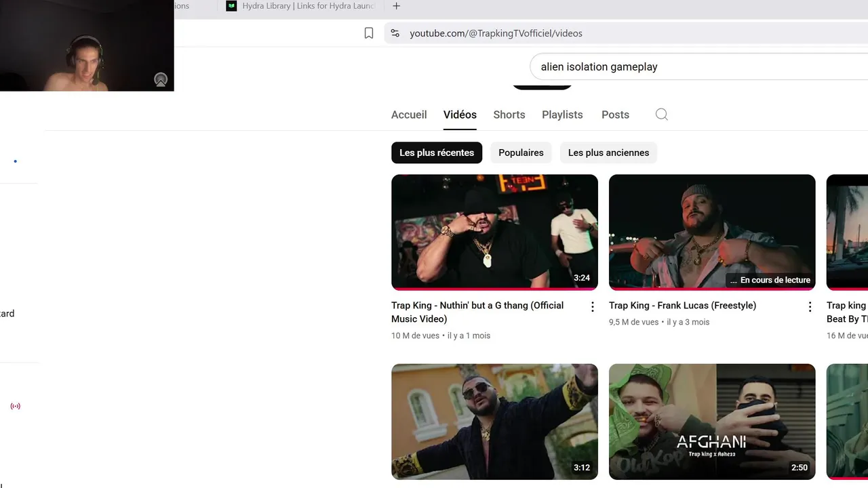Open options menu for Frank Lucas (Freestyle) video
Screen dimensions: 868x488
[x=810, y=307]
